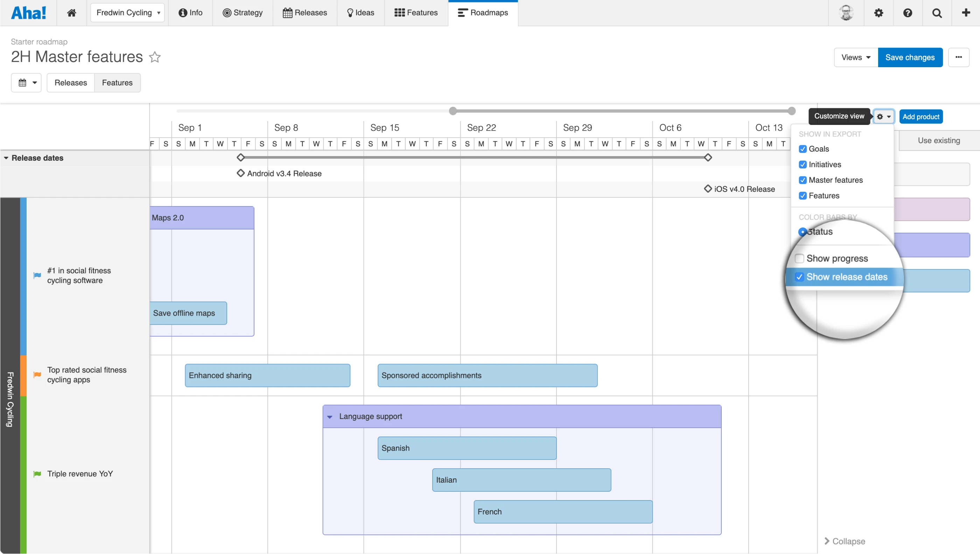The width and height of the screenshot is (980, 554).
Task: Open the user avatar profile menu
Action: click(846, 13)
